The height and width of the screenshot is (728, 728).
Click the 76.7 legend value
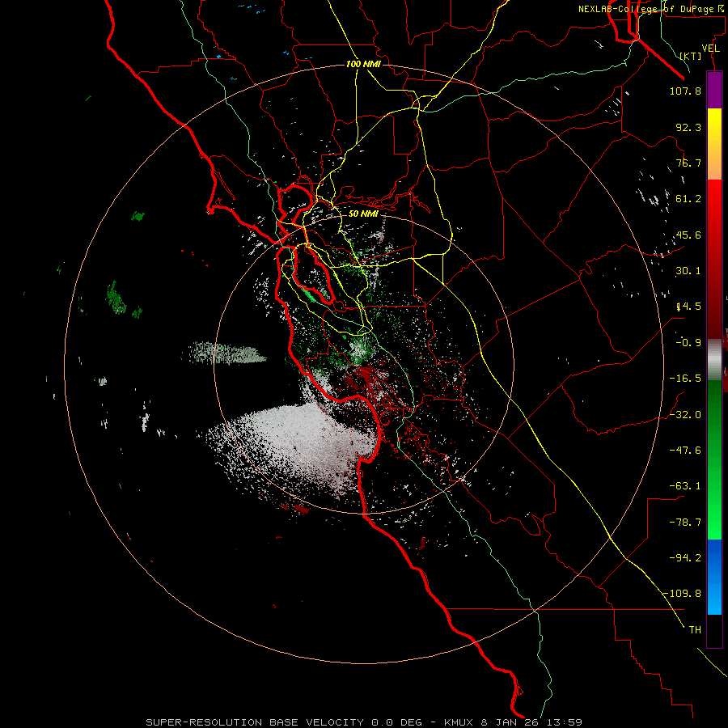[688, 163]
